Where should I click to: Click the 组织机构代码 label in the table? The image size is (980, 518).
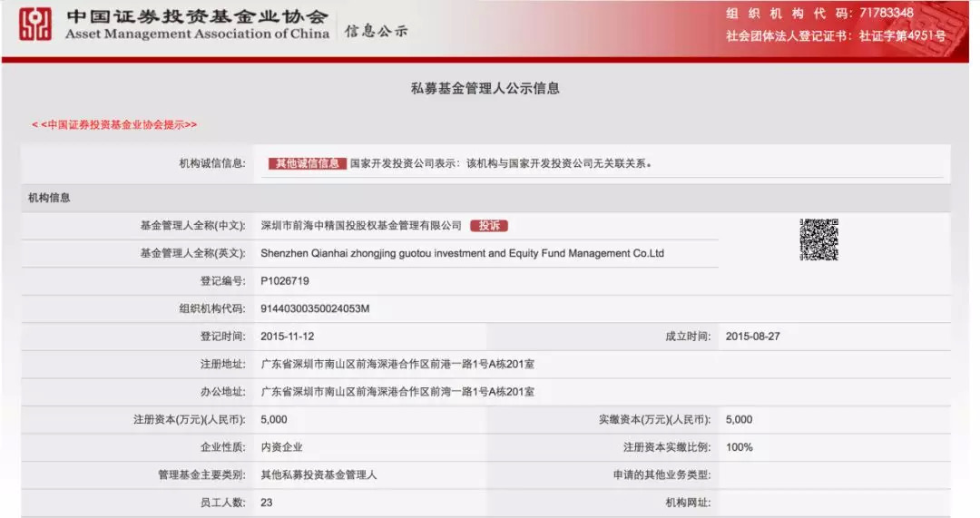(x=211, y=308)
